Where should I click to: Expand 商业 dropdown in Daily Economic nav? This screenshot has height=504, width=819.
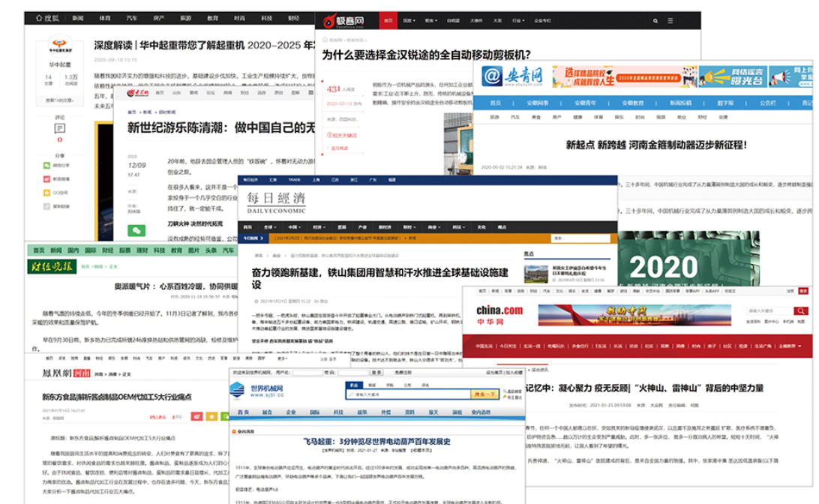pyautogui.click(x=433, y=227)
